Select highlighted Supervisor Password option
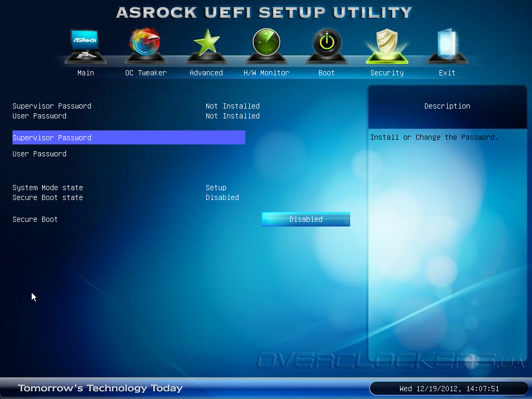 point(129,137)
